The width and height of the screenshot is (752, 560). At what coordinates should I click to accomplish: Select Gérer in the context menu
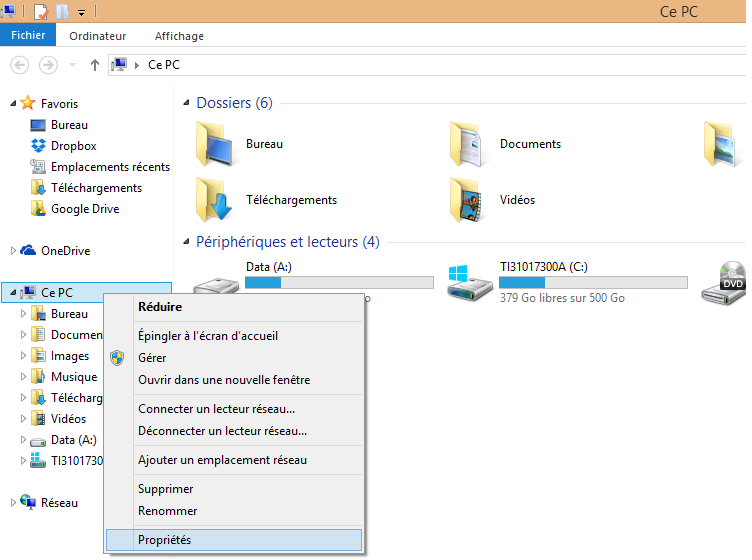pyautogui.click(x=152, y=358)
